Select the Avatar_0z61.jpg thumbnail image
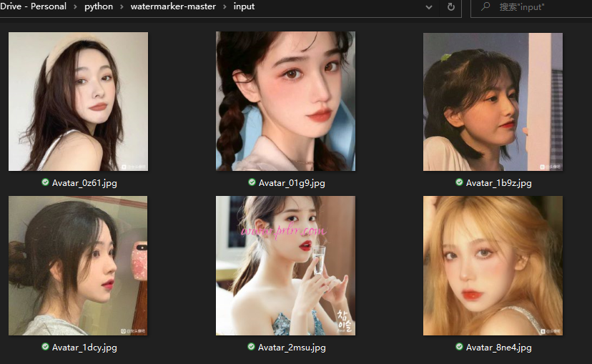This screenshot has height=364, width=592. 78,102
